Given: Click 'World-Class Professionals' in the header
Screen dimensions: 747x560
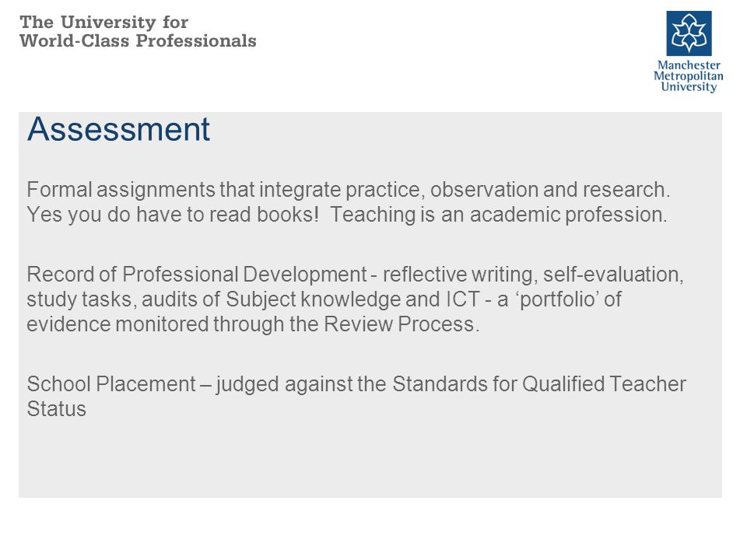Looking at the screenshot, I should [138, 41].
